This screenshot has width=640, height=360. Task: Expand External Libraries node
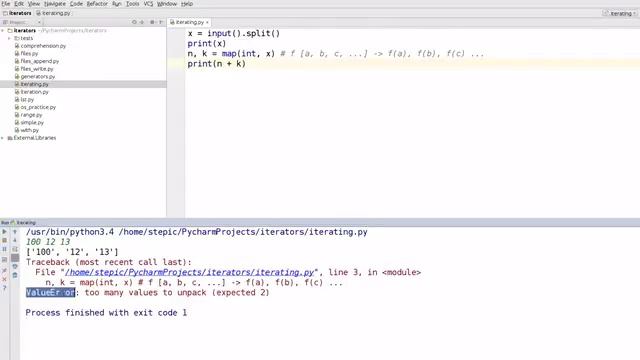point(3,138)
